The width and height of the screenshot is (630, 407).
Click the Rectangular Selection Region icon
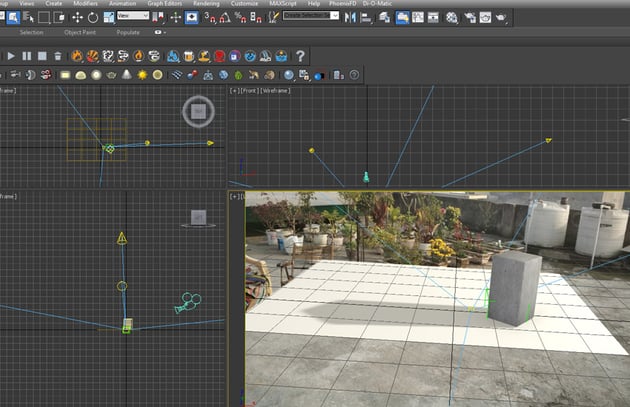43,17
